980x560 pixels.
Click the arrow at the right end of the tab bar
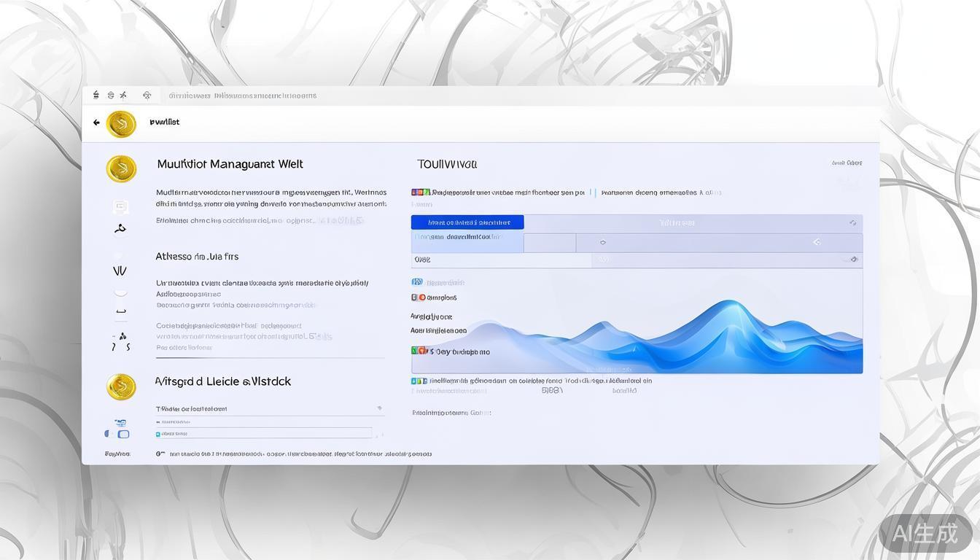pos(852,222)
